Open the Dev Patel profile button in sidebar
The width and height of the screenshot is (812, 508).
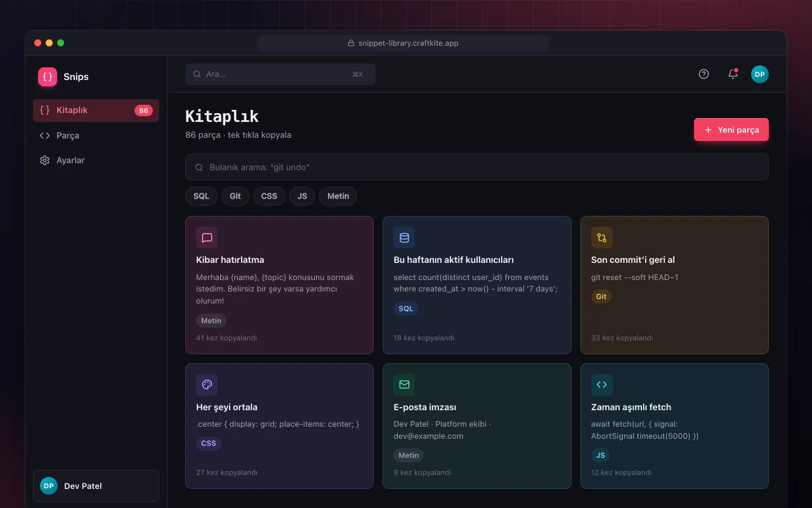tap(96, 486)
